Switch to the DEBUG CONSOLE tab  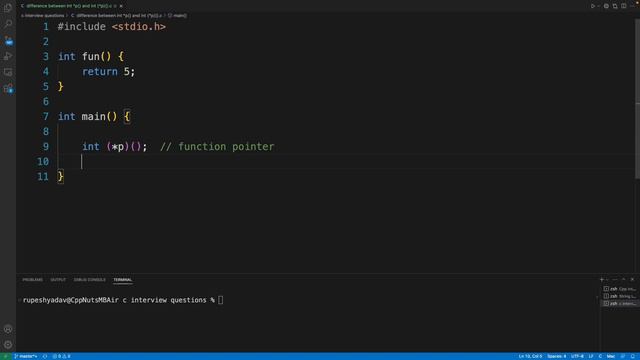89,280
